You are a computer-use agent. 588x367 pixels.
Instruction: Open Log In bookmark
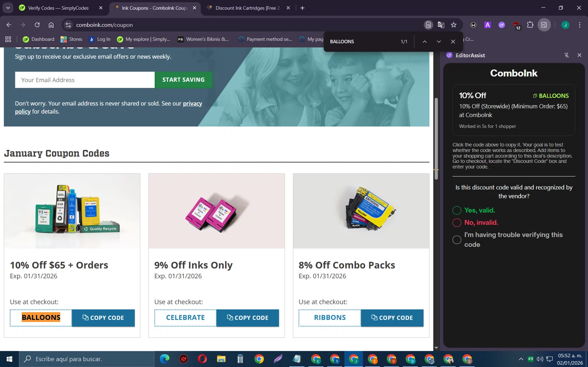coord(100,39)
